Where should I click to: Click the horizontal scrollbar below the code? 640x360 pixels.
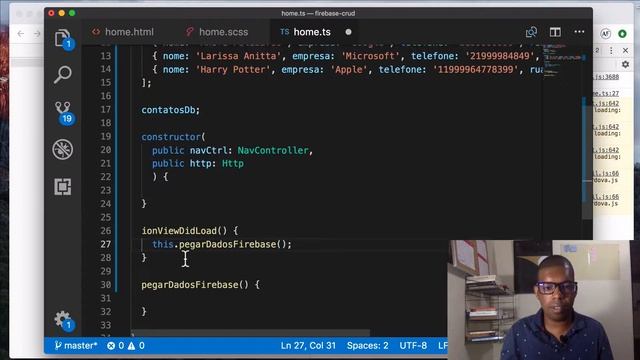tap(250, 333)
